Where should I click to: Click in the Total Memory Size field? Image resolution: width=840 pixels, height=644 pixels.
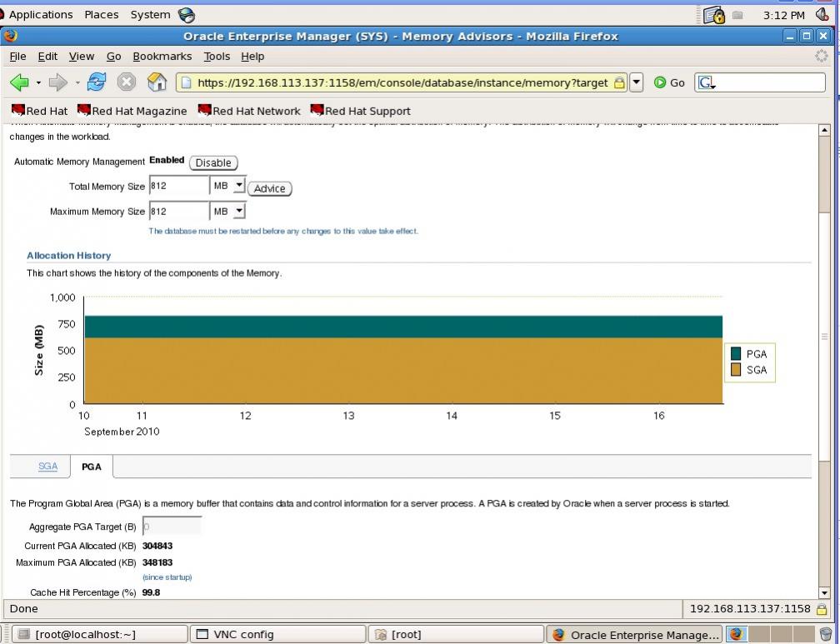[179, 186]
